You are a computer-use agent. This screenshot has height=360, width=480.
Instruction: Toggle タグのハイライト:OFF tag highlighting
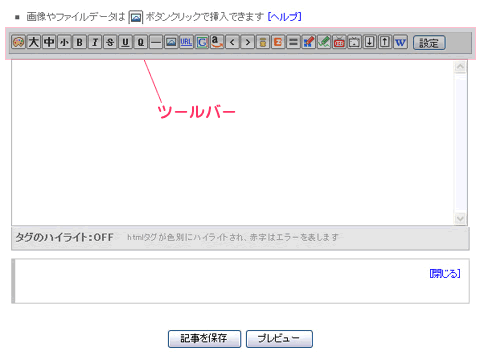coord(65,237)
